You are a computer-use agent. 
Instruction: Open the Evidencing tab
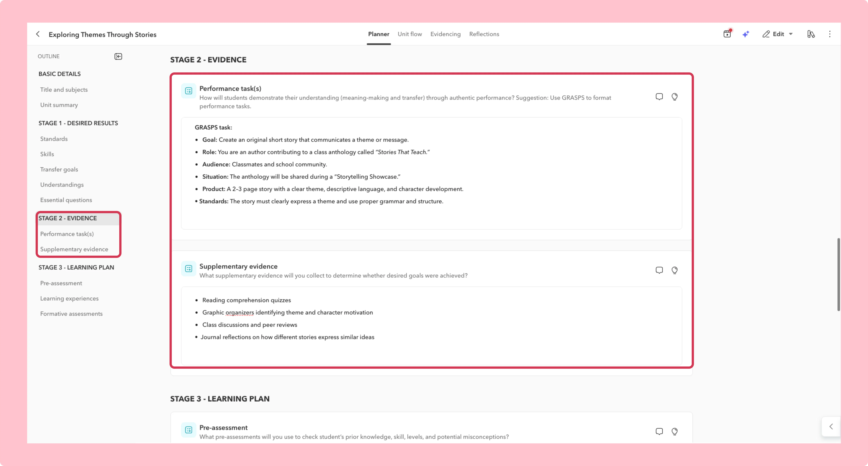pos(445,34)
